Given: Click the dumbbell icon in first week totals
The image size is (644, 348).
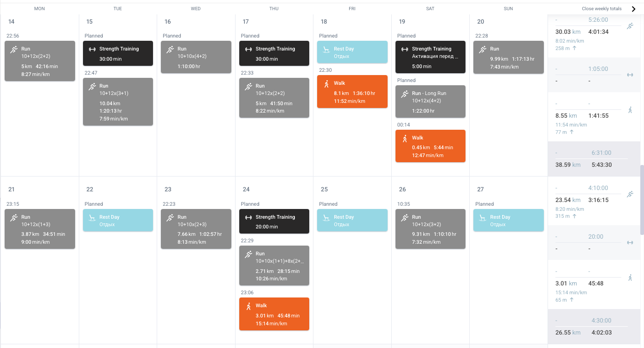Looking at the screenshot, I should (630, 75).
